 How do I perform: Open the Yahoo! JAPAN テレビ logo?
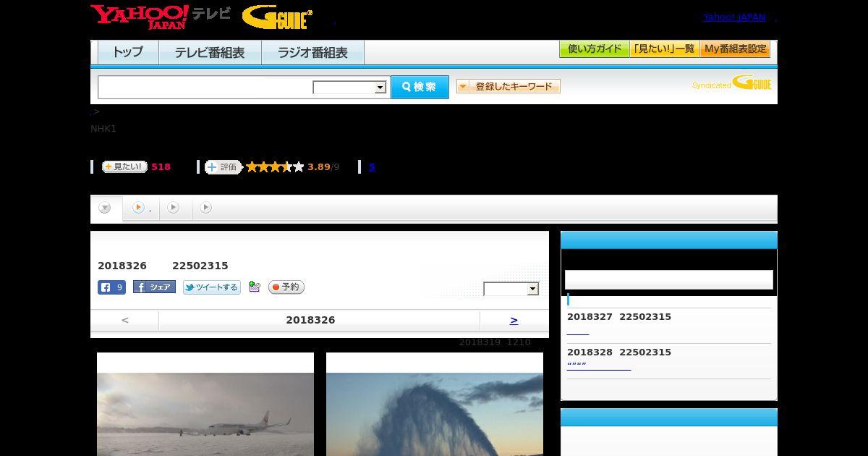click(x=161, y=17)
